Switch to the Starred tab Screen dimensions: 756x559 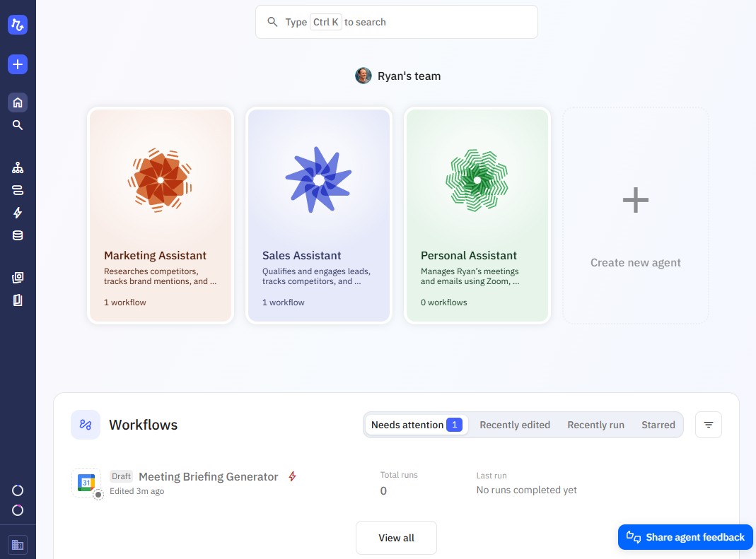pos(658,425)
